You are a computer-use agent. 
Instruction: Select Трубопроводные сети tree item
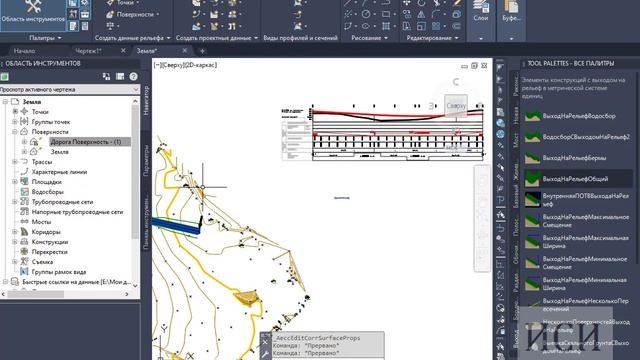pyautogui.click(x=62, y=202)
